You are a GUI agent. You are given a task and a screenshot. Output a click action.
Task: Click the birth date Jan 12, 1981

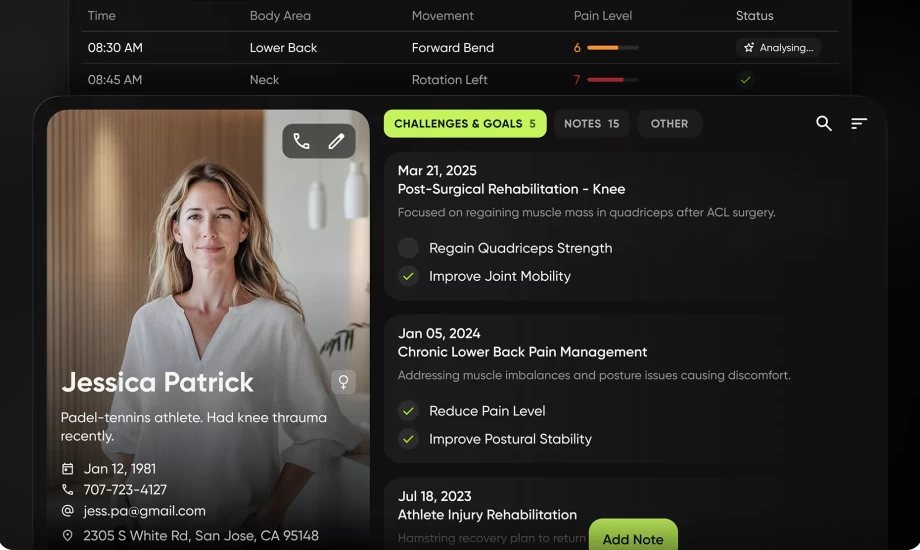point(120,468)
